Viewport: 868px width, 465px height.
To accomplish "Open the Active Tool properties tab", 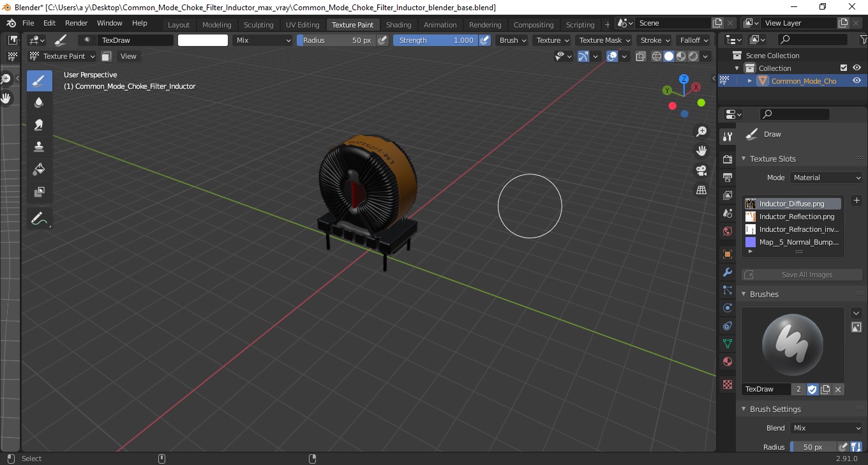I will [727, 137].
